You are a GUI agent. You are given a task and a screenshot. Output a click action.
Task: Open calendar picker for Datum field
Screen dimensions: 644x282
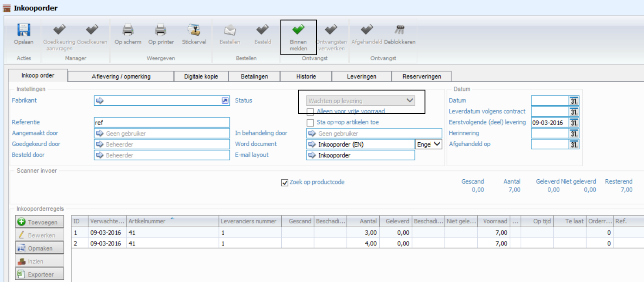[574, 101]
